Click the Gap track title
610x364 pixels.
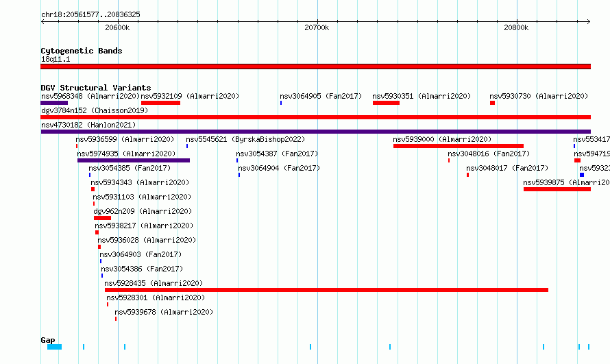tap(48, 340)
